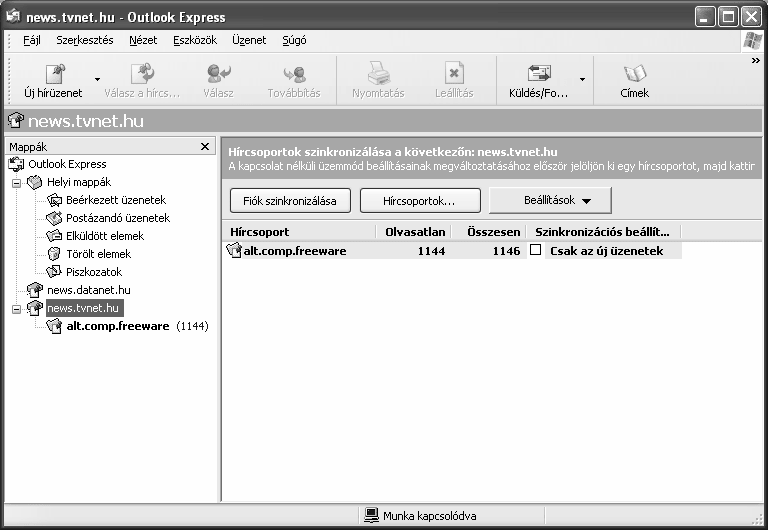Image resolution: width=768 pixels, height=530 pixels.
Task: Open the Nézet menu
Action: (x=143, y=40)
